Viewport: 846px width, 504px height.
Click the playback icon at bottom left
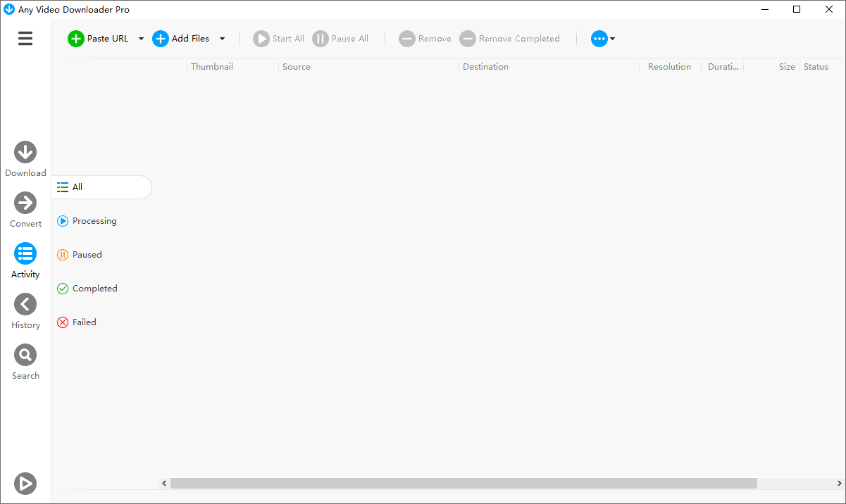point(25,484)
